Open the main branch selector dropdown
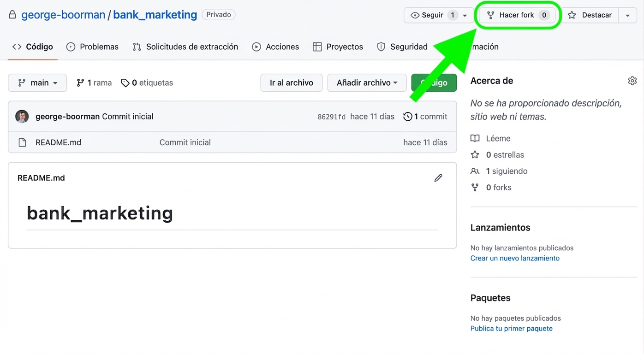 point(37,83)
